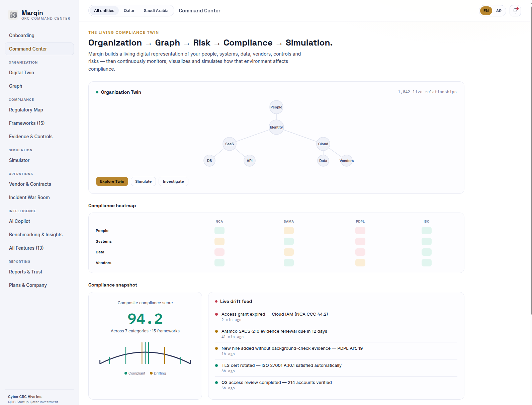Open the New hire background-check drift entry
This screenshot has height=405, width=532.
point(336,351)
